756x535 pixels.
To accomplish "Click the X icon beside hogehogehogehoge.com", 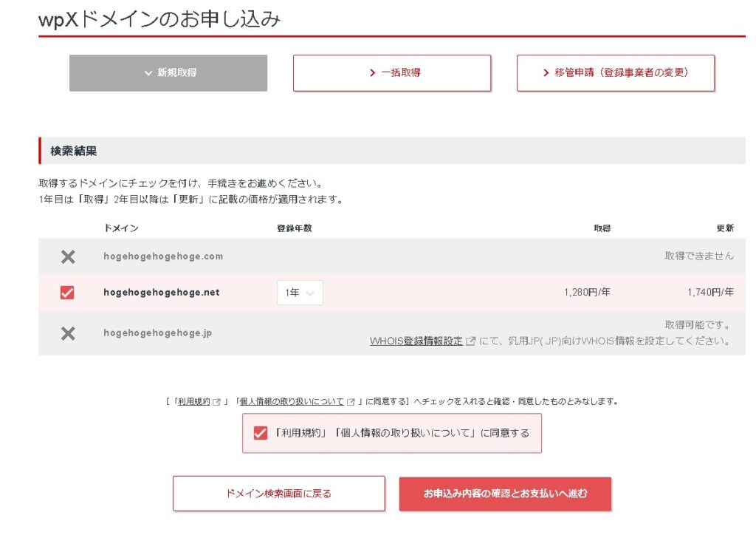I will [x=68, y=256].
